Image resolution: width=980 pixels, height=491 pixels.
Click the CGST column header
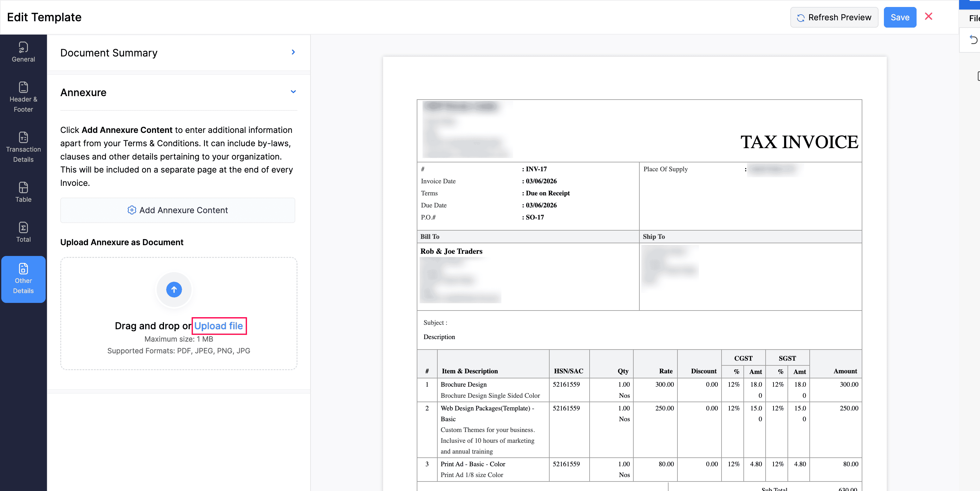(x=743, y=358)
